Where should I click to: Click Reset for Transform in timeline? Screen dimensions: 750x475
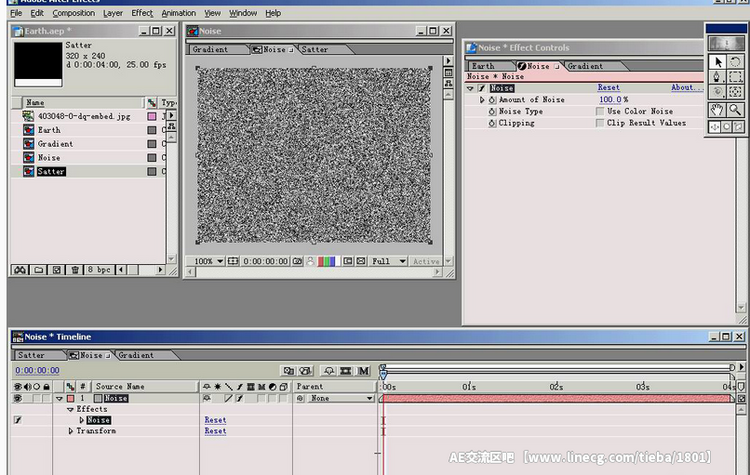tap(215, 431)
